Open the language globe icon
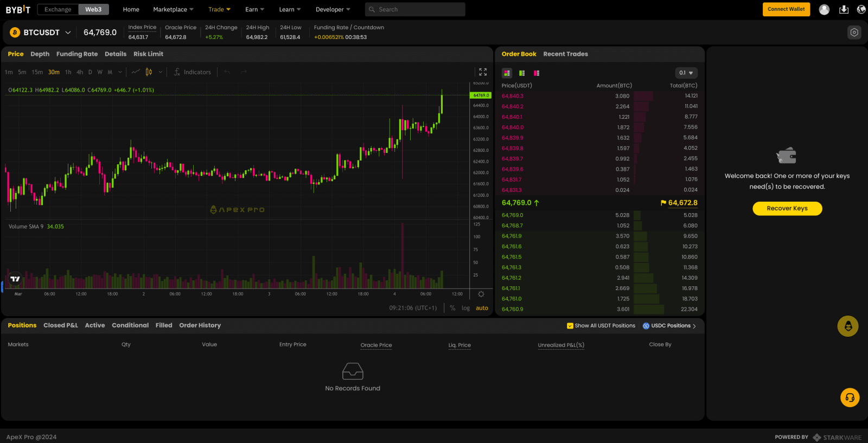 [861, 9]
